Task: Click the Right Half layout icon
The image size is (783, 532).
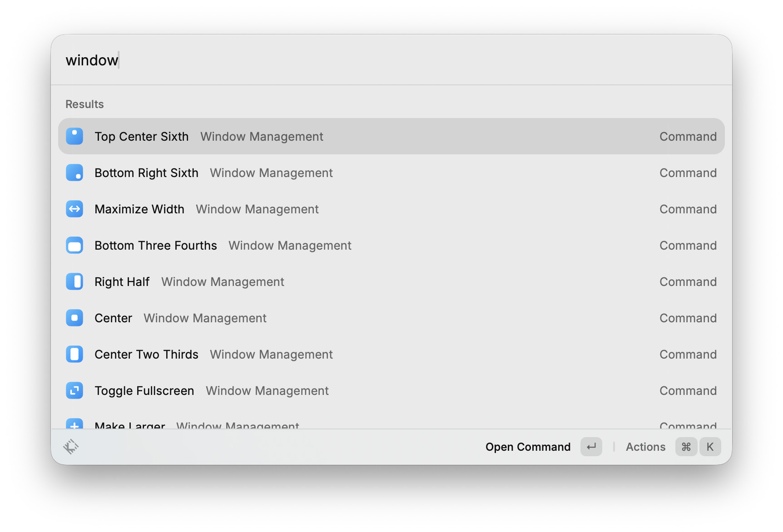Action: tap(74, 281)
